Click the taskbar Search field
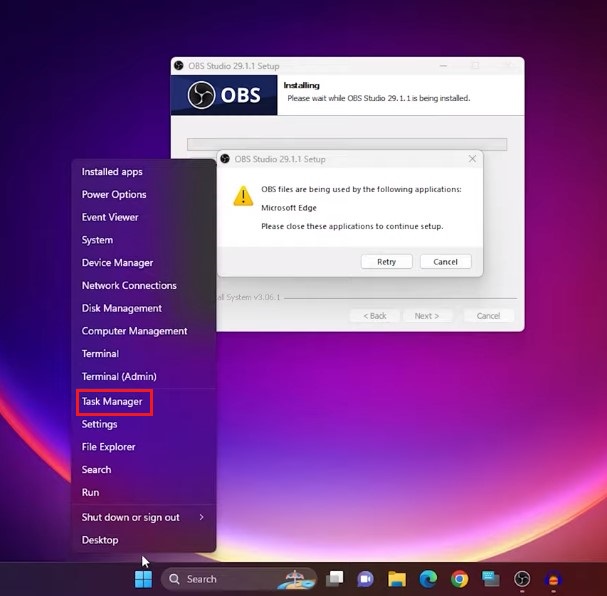Screen dimensions: 607x596 click(x=239, y=579)
